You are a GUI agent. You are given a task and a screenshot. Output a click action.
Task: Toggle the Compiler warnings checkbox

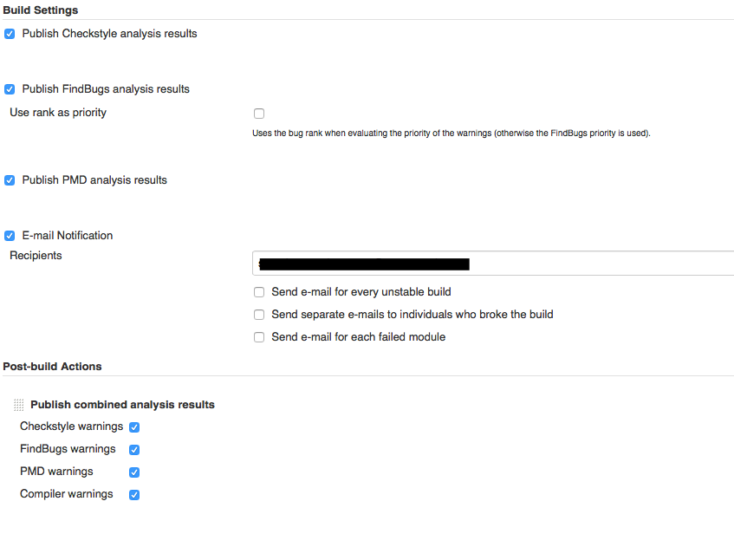pos(134,495)
